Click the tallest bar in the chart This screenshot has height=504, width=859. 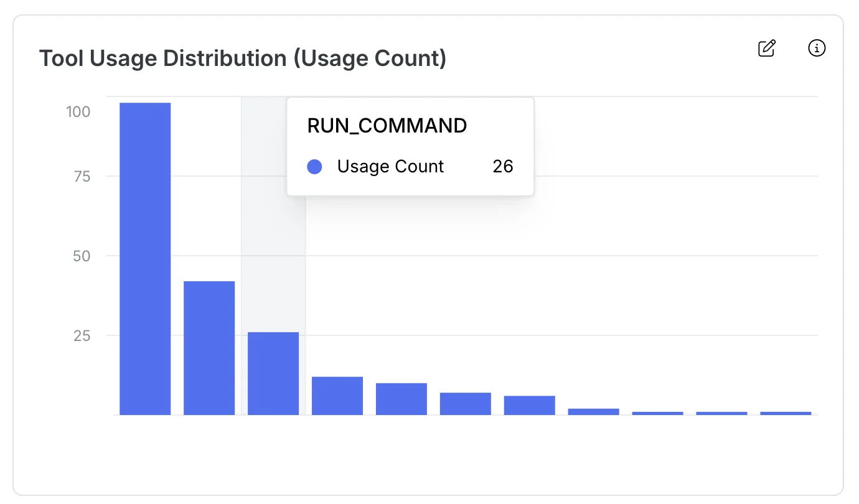coord(145,259)
